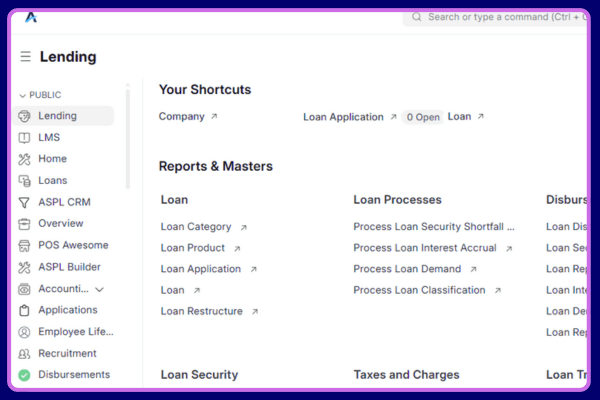
Task: Click the Recruitment people icon
Action: (25, 353)
